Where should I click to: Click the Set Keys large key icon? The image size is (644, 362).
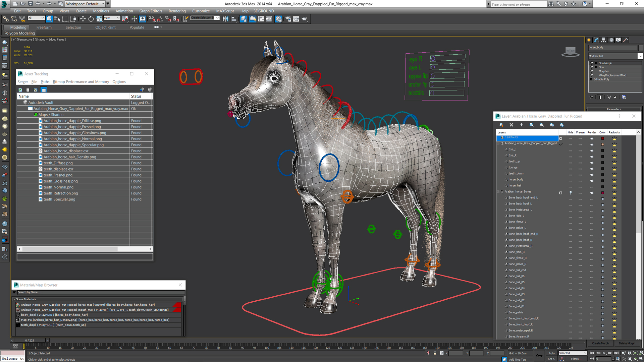(x=539, y=356)
